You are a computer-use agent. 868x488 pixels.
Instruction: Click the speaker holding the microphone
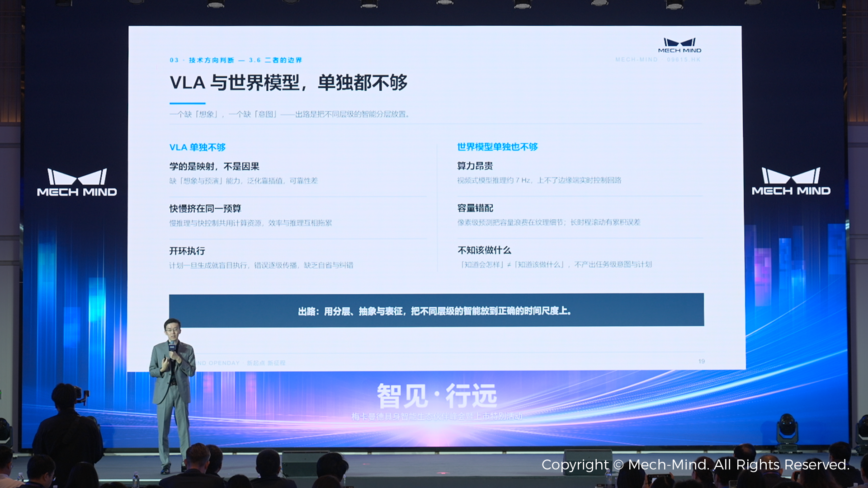(x=172, y=395)
